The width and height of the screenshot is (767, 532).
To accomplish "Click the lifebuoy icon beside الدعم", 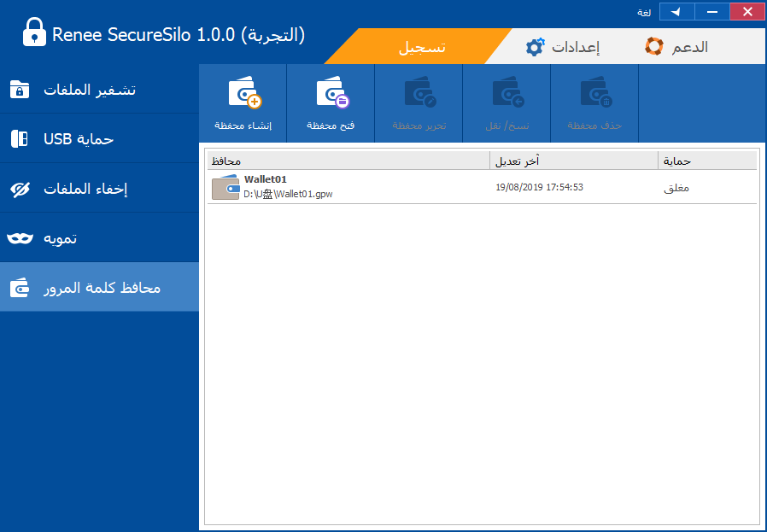I will point(654,46).
